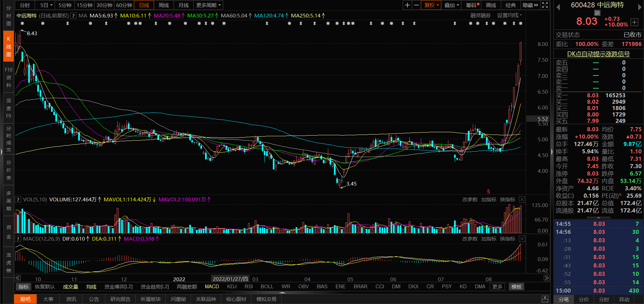
Task: Zoom out the chart with minus icon
Action: pyautogui.click(x=416, y=5)
